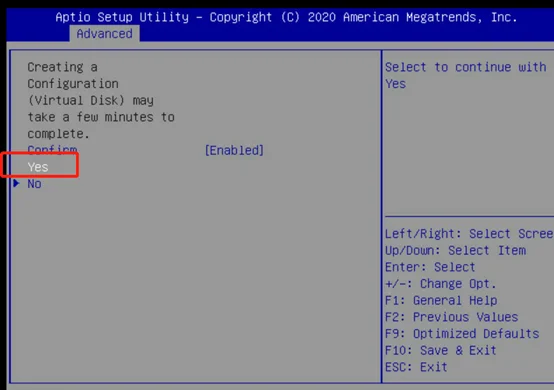Image resolution: width=554 pixels, height=390 pixels.
Task: Click the '+/-: Change Opt.' hint
Action: click(x=441, y=284)
